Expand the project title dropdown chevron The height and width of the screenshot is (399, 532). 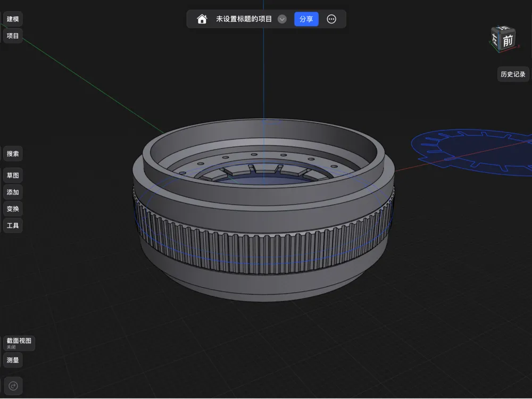coord(282,19)
